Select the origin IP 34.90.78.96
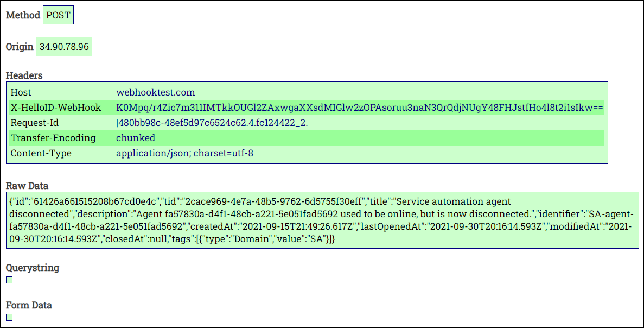The image size is (644, 328). coord(64,47)
